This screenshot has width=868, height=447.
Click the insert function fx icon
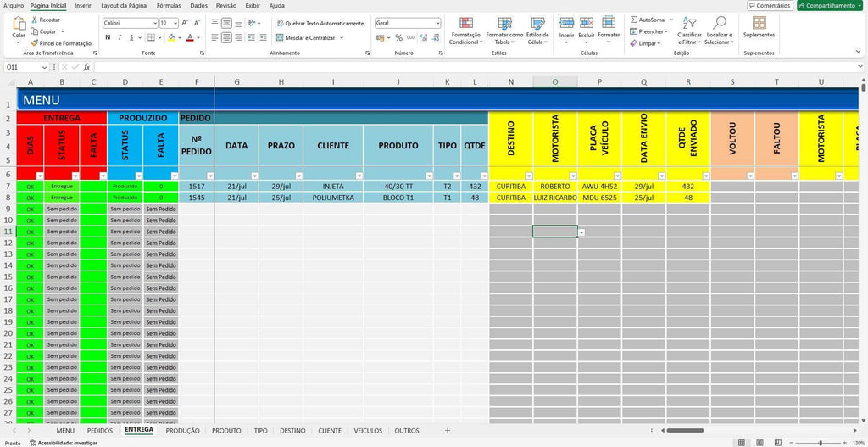point(86,67)
